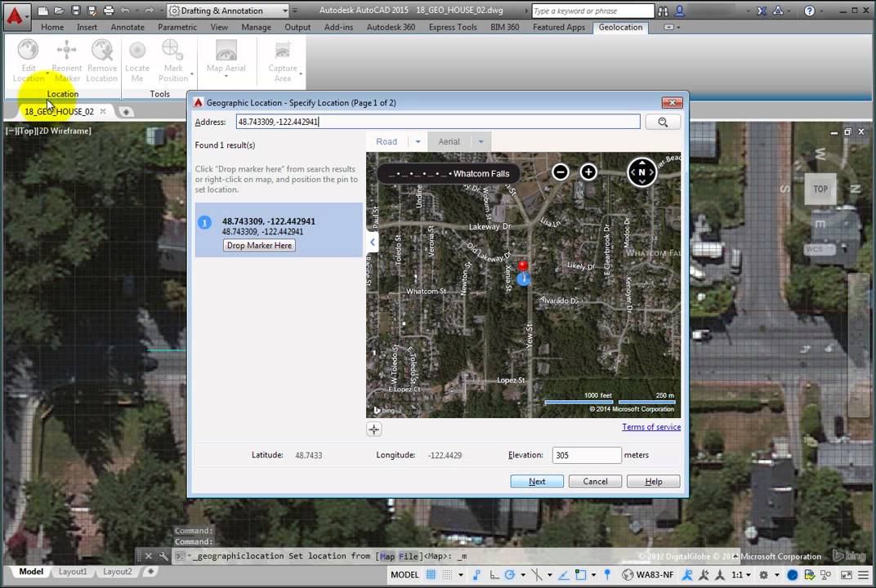
Task: Zoom in the map with plus button
Action: click(x=588, y=172)
